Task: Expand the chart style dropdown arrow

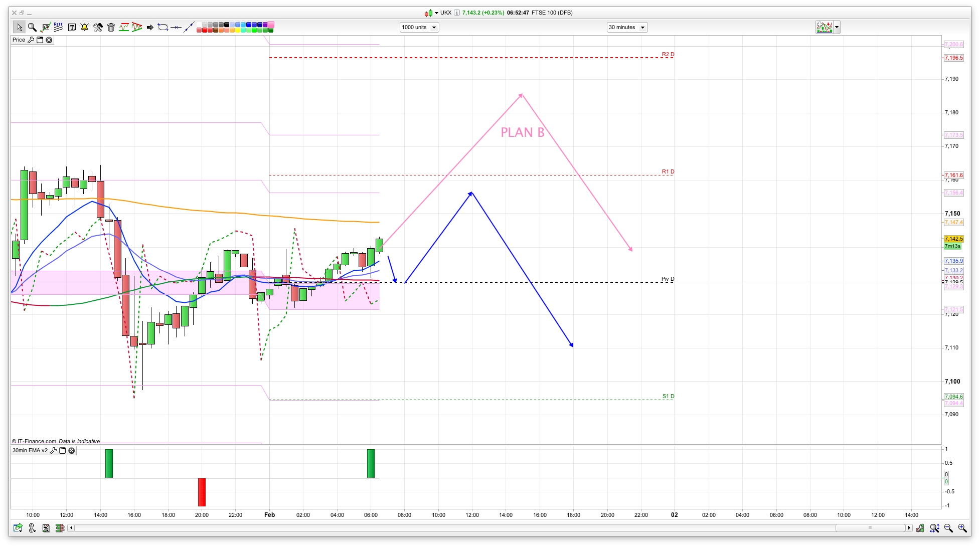Action: click(837, 27)
